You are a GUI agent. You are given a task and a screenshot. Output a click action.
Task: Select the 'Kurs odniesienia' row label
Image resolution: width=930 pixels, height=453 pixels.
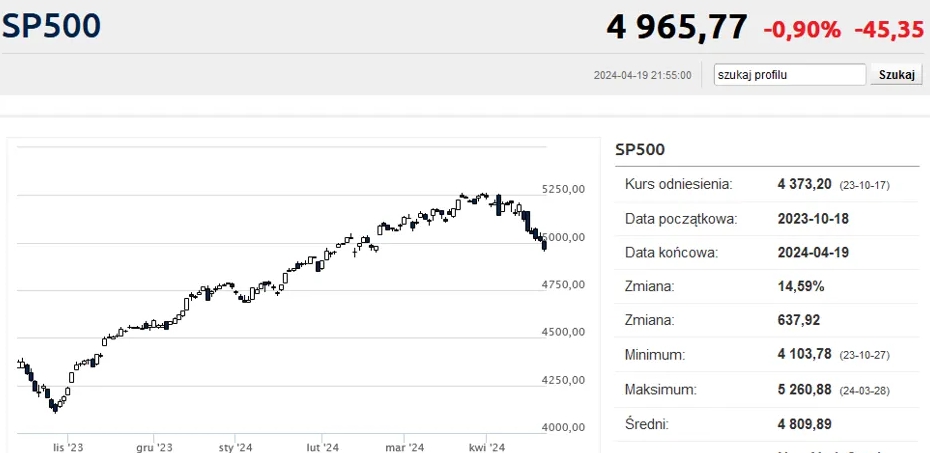[679, 184]
